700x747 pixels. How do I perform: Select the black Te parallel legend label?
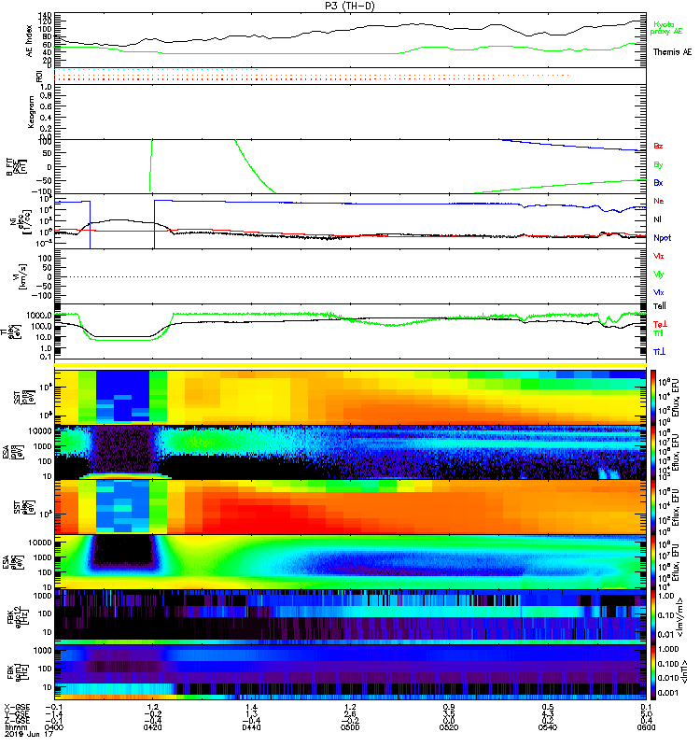coord(660,306)
